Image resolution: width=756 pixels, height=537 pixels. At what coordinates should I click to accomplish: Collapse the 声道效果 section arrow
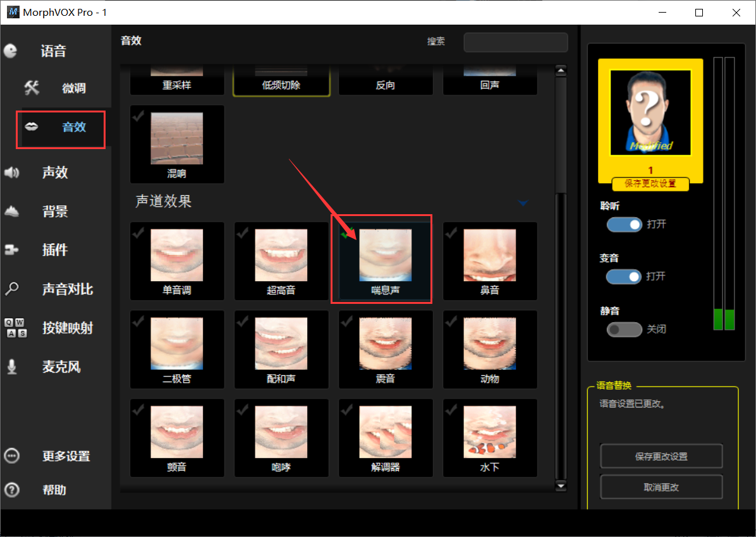click(x=523, y=203)
